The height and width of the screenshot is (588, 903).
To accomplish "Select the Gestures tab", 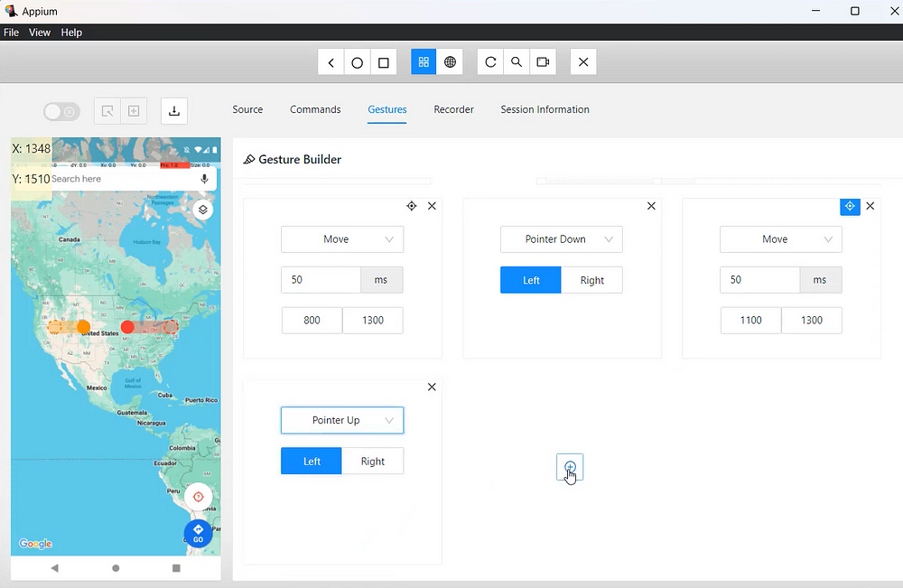I will [387, 109].
